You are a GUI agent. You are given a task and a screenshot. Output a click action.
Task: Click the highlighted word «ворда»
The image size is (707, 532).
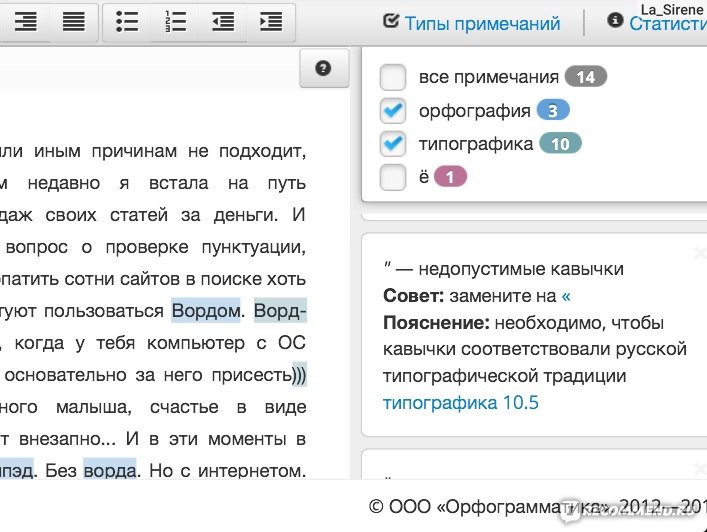[109, 467]
